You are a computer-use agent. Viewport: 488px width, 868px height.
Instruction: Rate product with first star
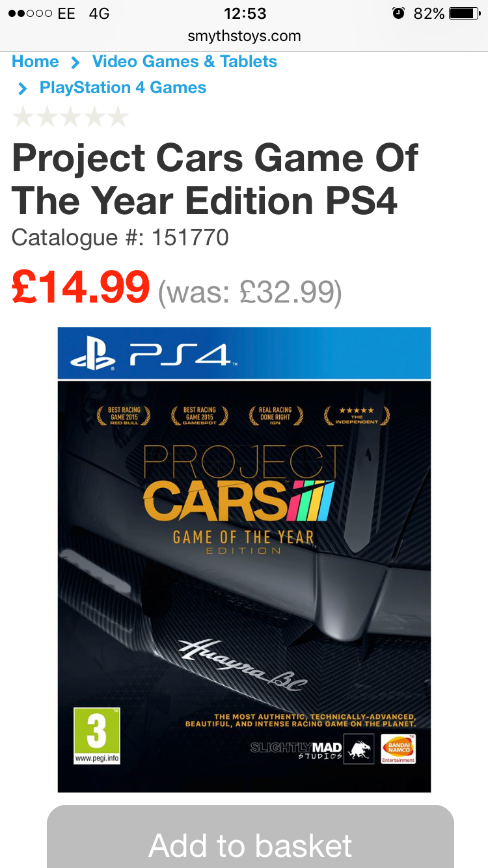23,117
